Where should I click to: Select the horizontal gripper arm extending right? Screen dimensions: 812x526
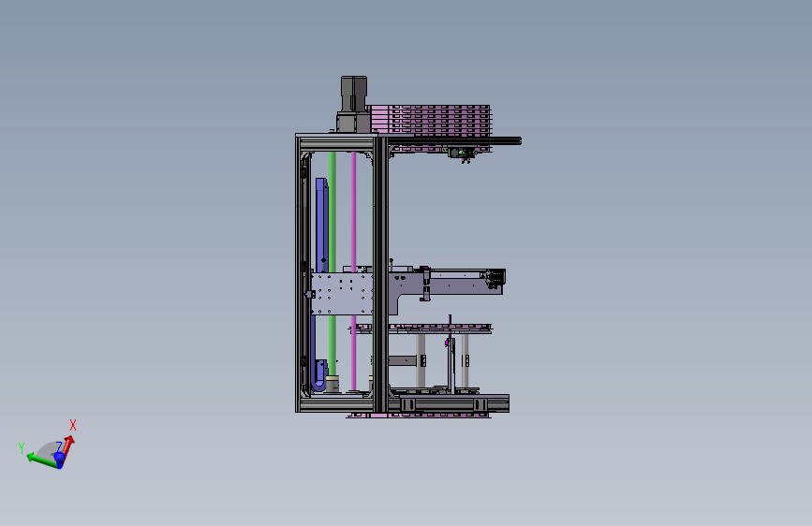tap(448, 284)
